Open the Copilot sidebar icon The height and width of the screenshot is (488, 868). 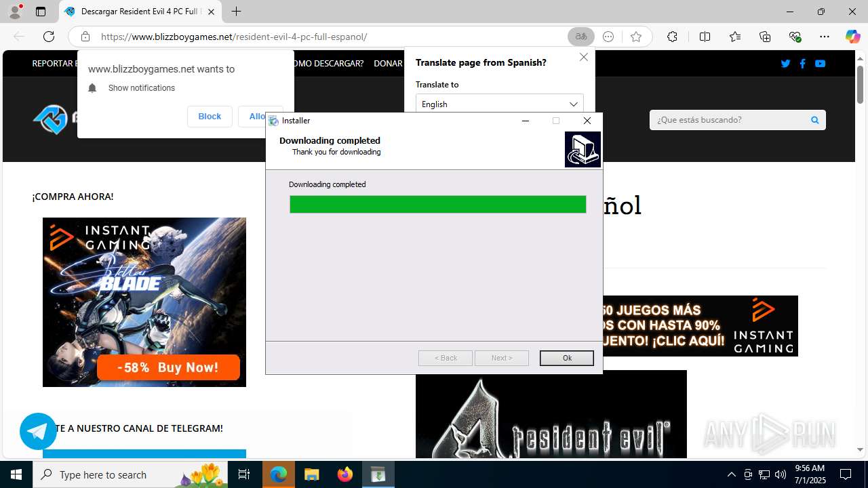(x=852, y=37)
